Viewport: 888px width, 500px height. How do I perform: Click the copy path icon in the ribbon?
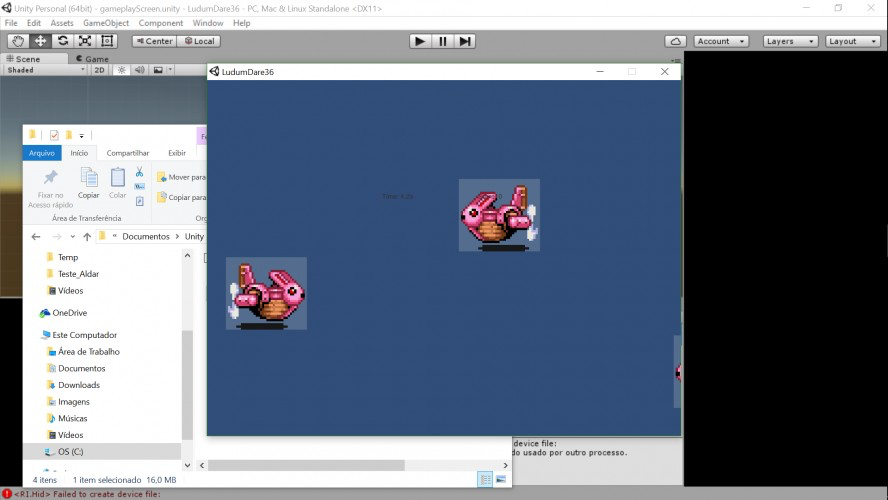pos(139,186)
